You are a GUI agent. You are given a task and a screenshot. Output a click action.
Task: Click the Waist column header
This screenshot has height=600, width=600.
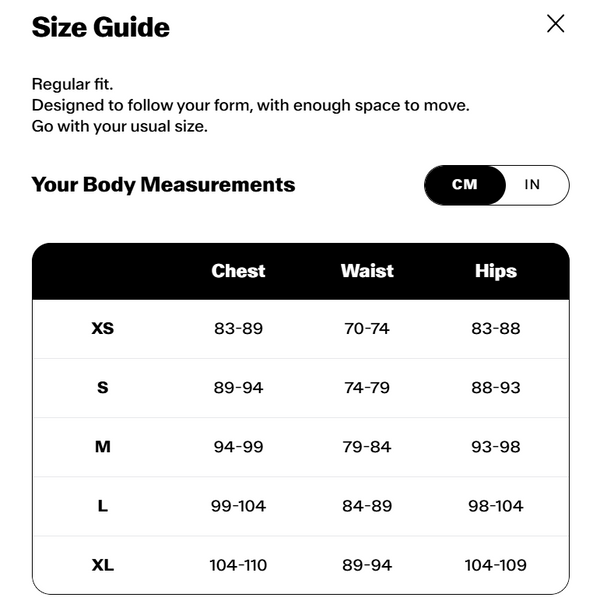[367, 271]
